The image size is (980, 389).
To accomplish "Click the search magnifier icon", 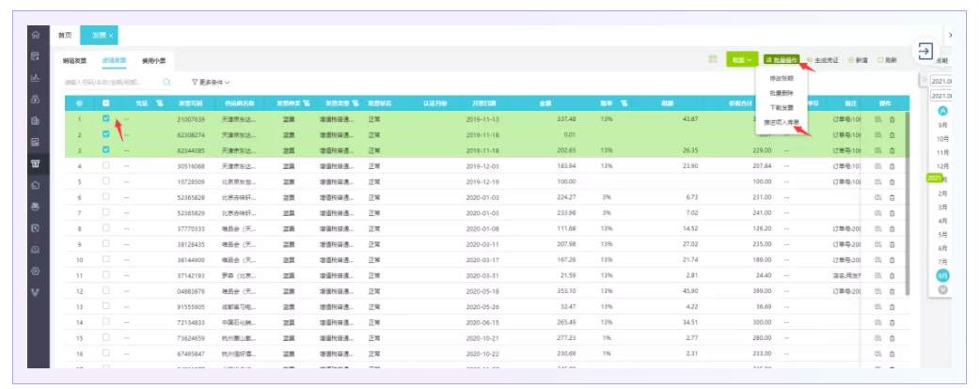I will coord(166,82).
